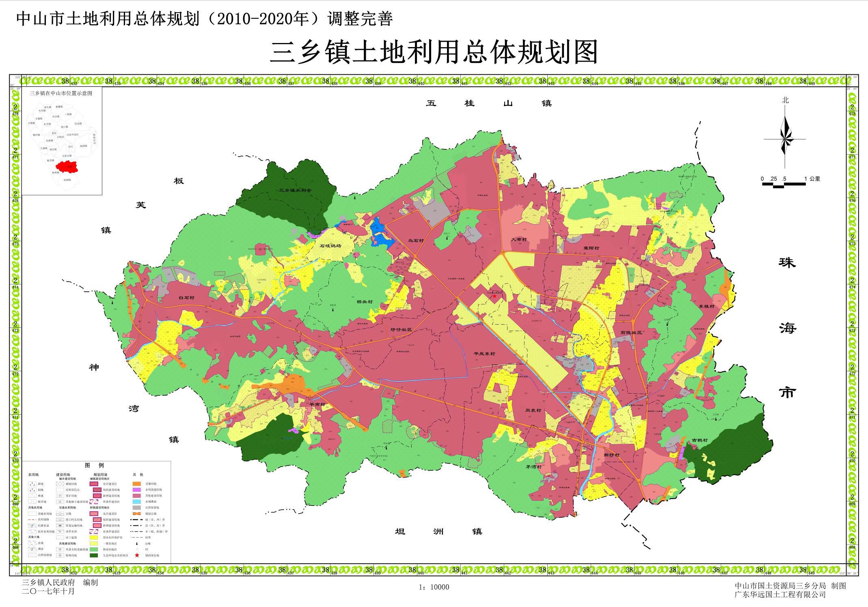
Task: Click the main title 三乡镇土地利用总体规划图
Action: point(434,52)
